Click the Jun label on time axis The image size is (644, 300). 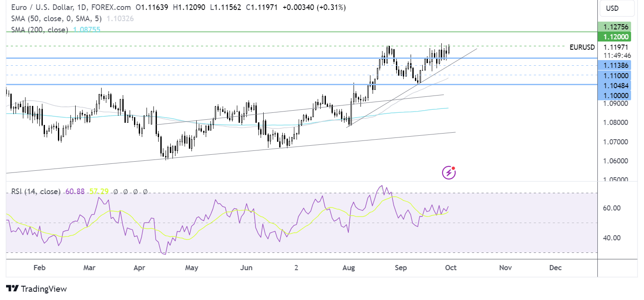[246, 268]
